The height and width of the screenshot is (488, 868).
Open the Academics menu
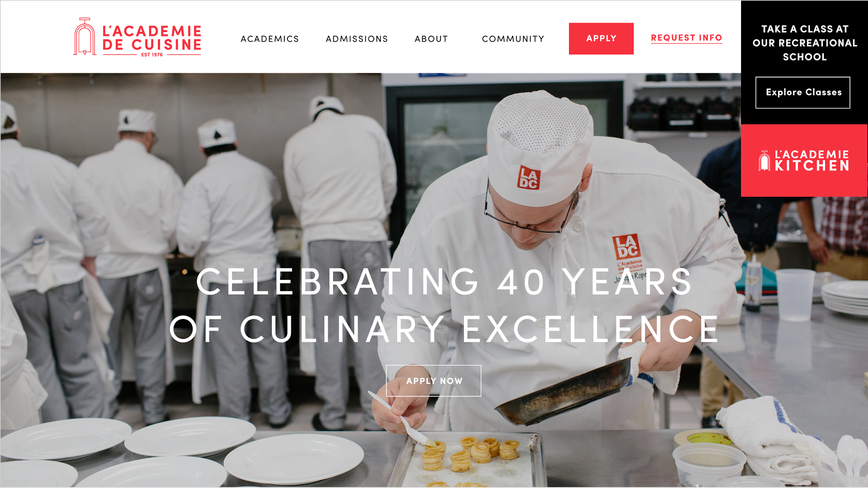click(270, 39)
